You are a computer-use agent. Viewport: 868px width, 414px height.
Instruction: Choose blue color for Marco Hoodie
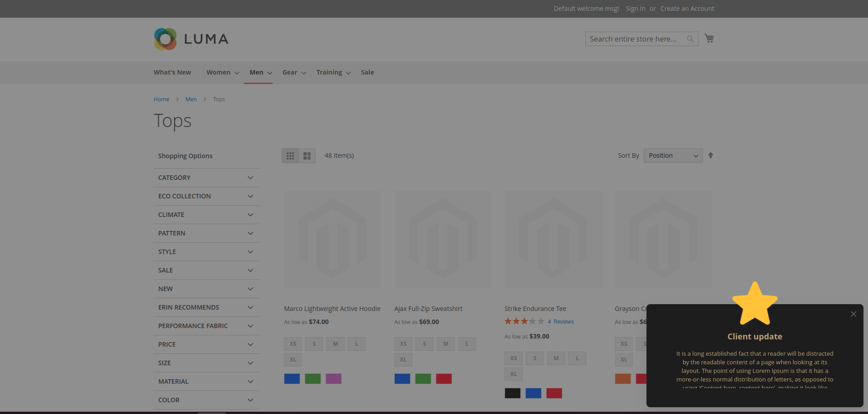[x=292, y=379]
